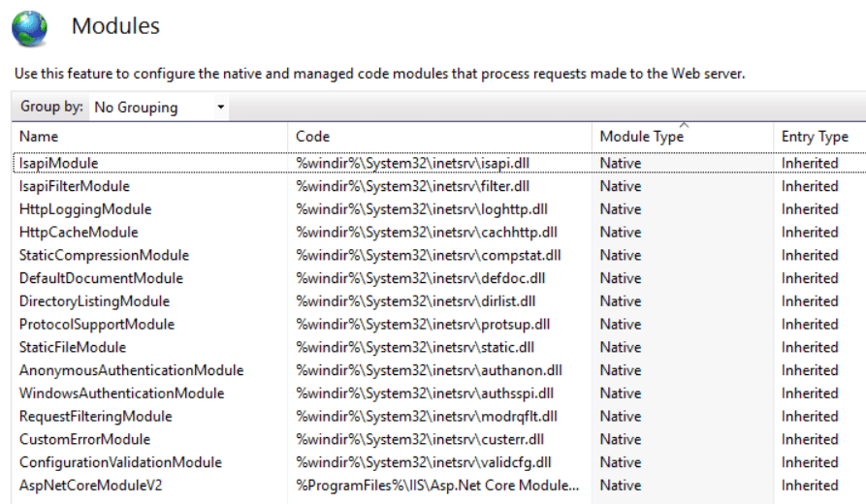Select the CustomErrorModule row
The height and width of the screenshot is (504, 866).
pyautogui.click(x=84, y=439)
